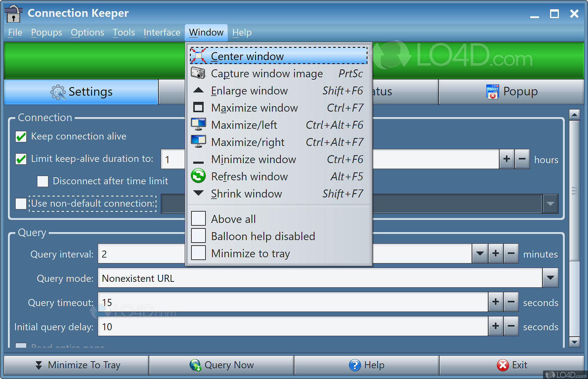The height and width of the screenshot is (379, 588).
Task: Open the Tools menu
Action: click(123, 32)
